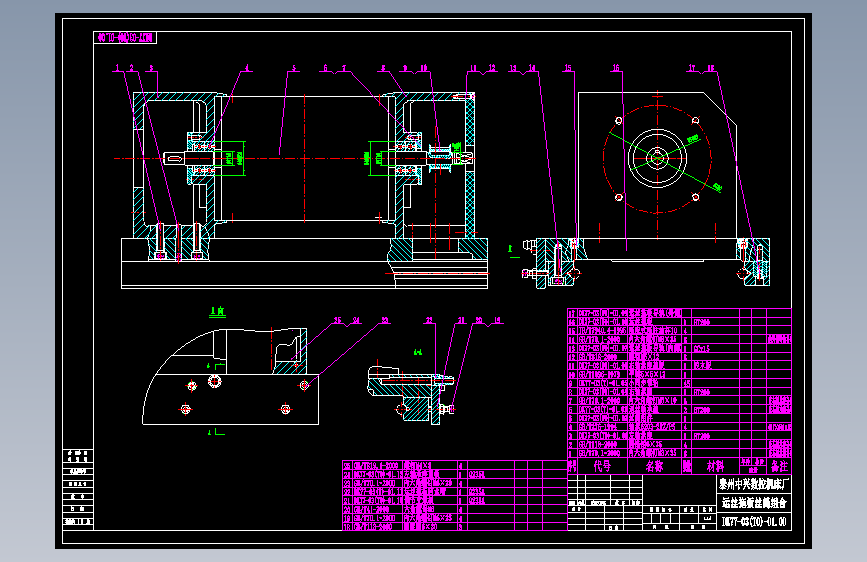Select balloon label 4

pos(247,68)
